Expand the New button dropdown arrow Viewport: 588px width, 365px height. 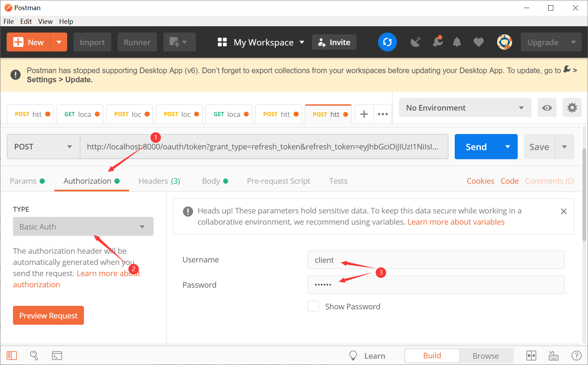tap(59, 42)
